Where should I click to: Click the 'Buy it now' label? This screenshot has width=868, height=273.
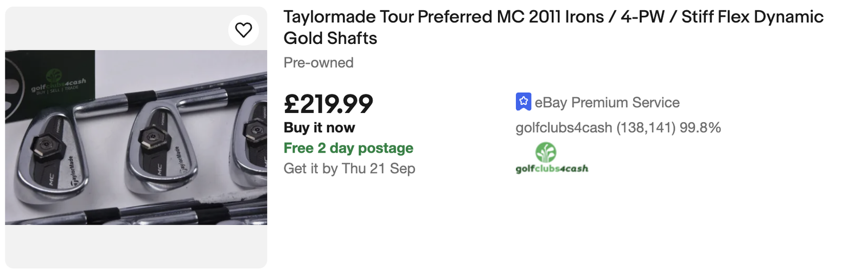click(x=319, y=128)
